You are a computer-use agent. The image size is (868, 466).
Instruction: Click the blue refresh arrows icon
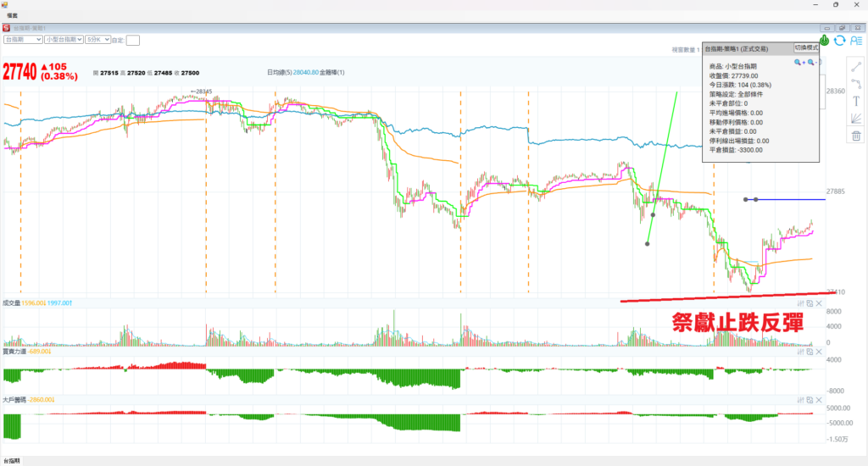pyautogui.click(x=839, y=40)
